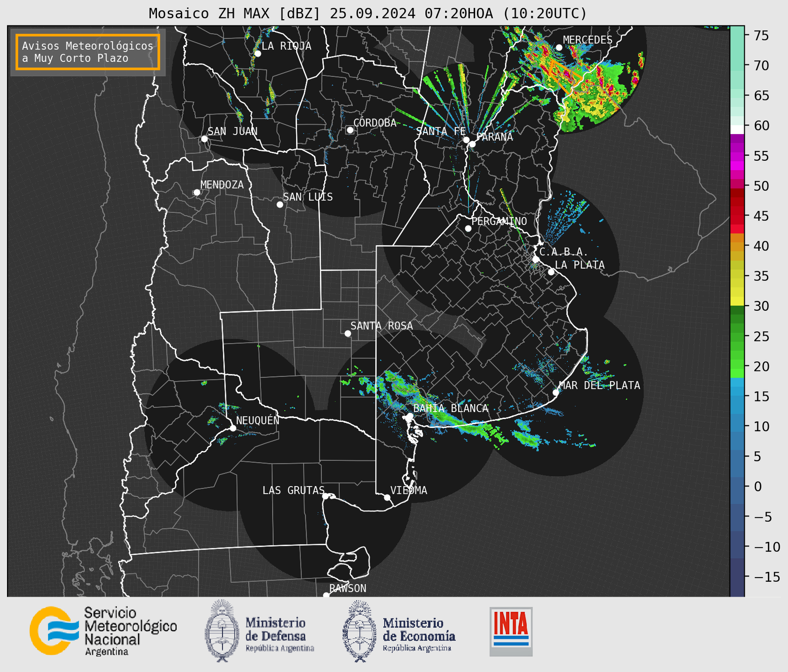Select the Avisos Meteorológicos a Muy Corto Plazo legend box
788x672 pixels.
coord(88,52)
